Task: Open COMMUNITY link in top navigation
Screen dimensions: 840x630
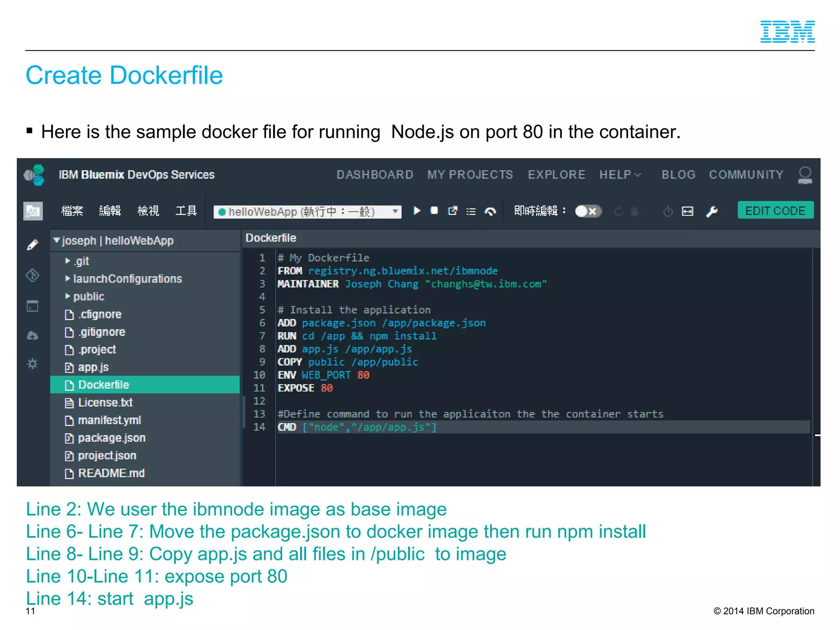Action: 746,175
